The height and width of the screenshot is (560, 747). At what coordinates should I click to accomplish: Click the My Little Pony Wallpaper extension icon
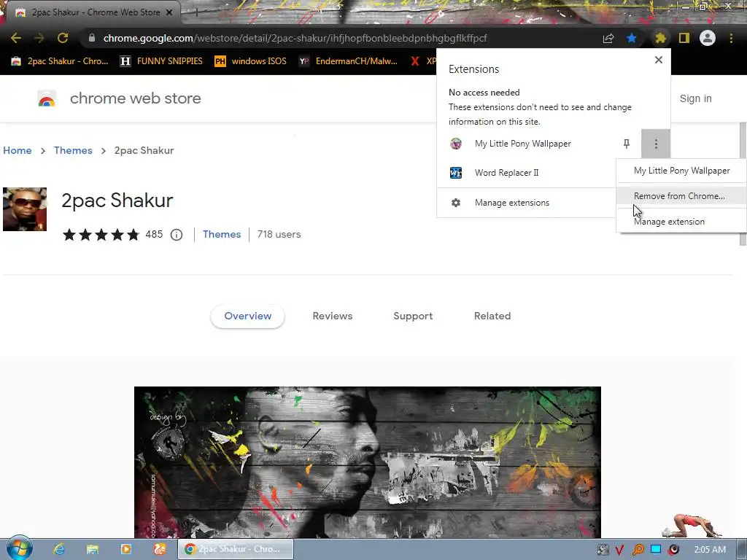click(x=456, y=144)
